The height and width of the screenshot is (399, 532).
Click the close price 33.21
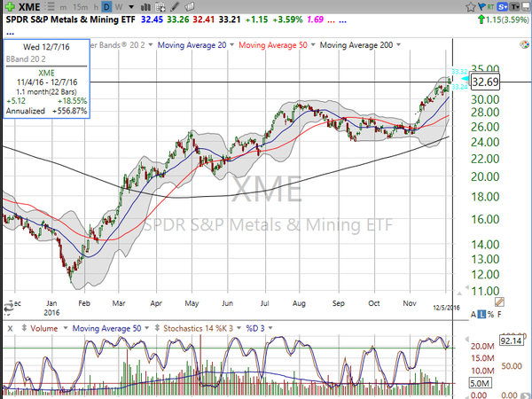[x=230, y=20]
